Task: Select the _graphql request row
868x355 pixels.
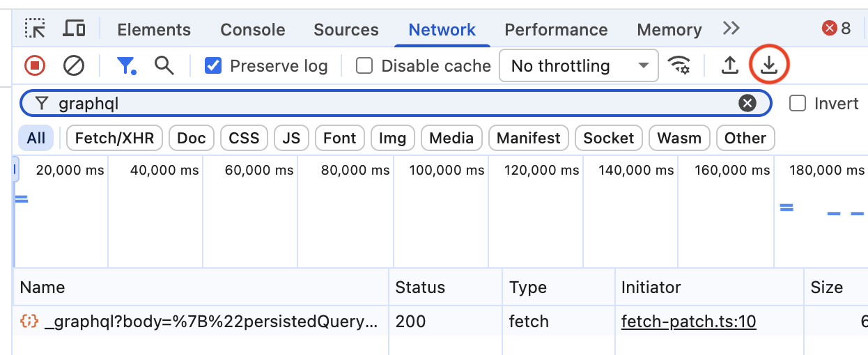Action: coord(440,322)
